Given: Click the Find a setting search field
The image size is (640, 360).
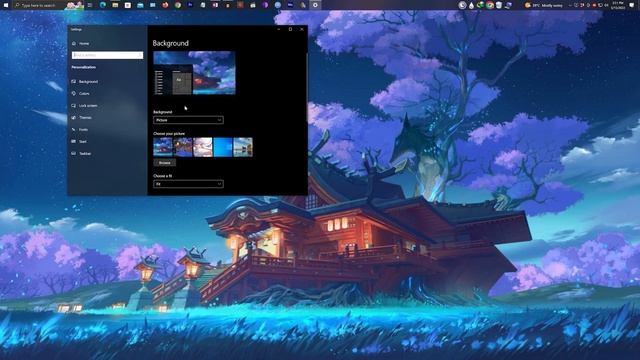Looking at the screenshot, I should click(x=107, y=55).
